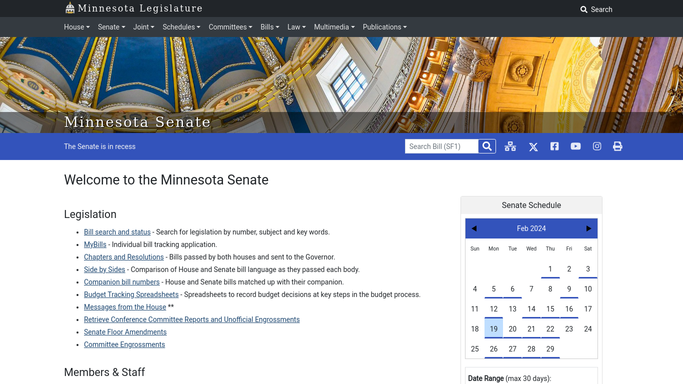Go to previous month in Senate Schedule

click(x=474, y=228)
